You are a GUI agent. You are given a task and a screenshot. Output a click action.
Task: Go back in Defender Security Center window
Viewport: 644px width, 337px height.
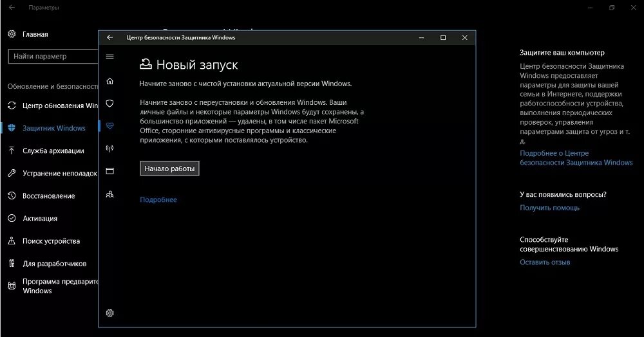pos(109,37)
